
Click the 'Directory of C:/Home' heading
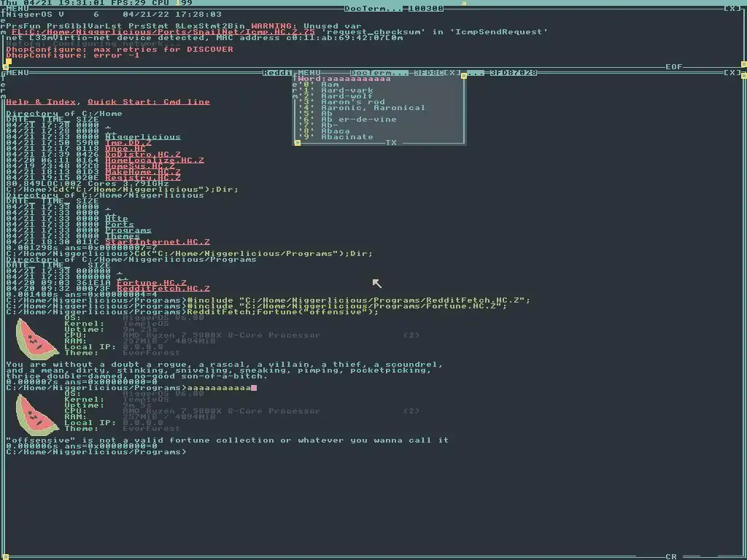[64, 113]
